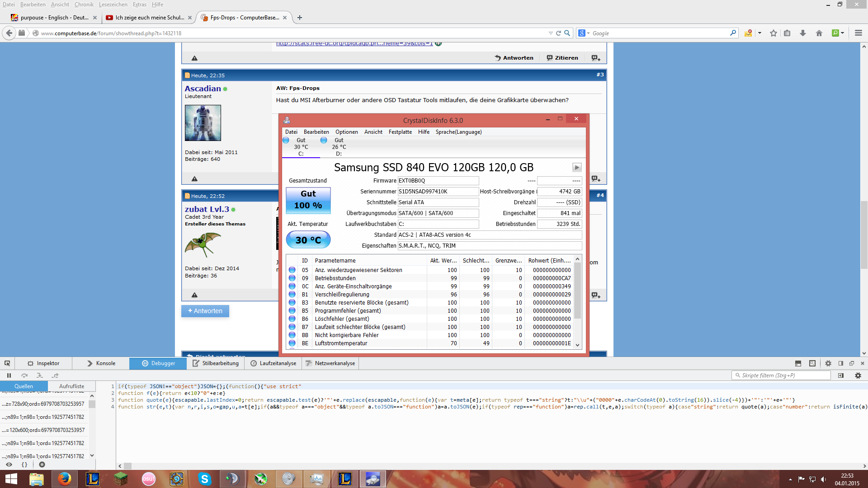Screen dimensions: 868x488
Task: Open the dropdown arrow beside the mail icon
Action: (759, 33)
